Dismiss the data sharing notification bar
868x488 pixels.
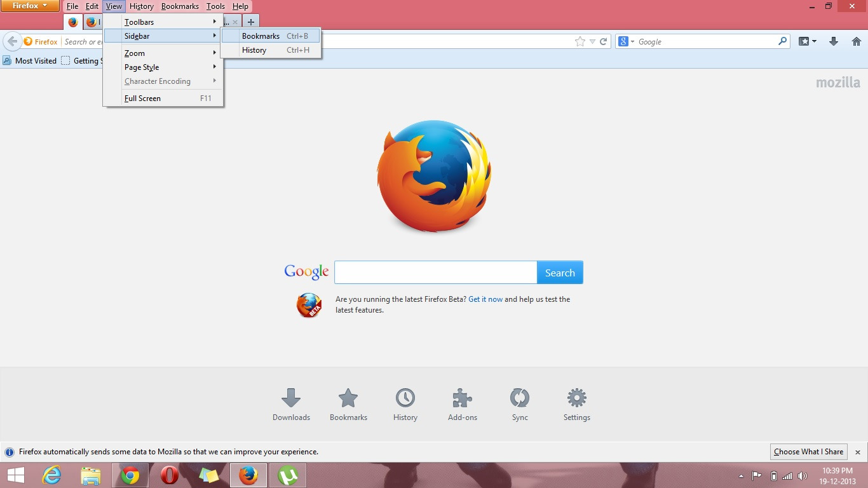[x=858, y=452]
